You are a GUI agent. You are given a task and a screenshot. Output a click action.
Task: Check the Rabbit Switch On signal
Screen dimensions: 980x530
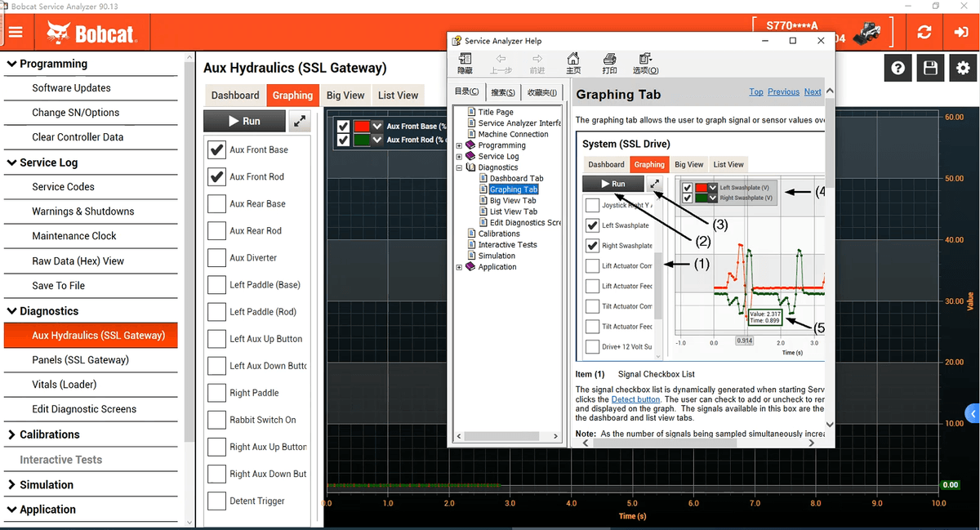coord(216,420)
